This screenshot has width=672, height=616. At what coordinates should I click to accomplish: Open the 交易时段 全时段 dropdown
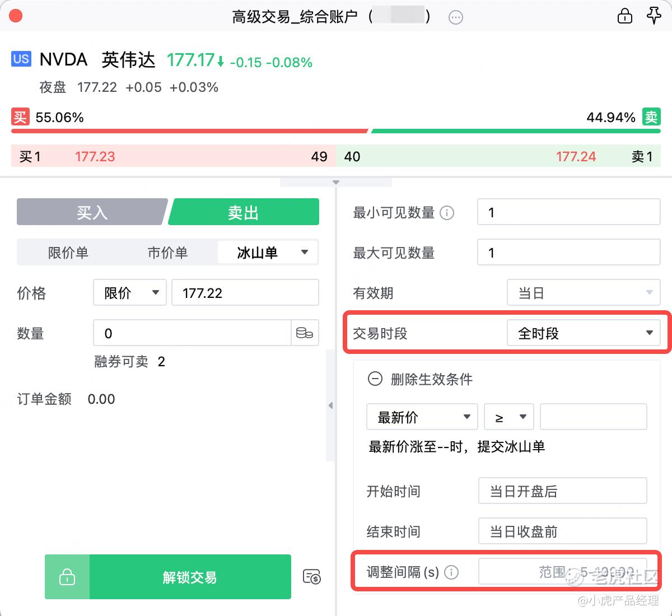click(x=583, y=333)
